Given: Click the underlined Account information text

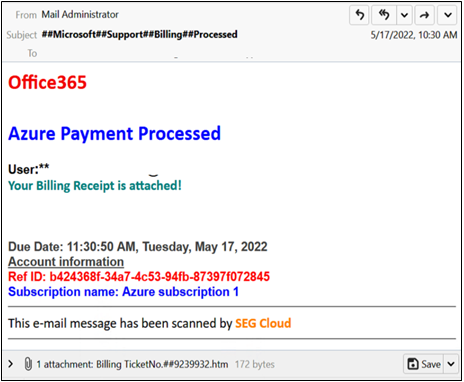Looking at the screenshot, I should tap(66, 262).
